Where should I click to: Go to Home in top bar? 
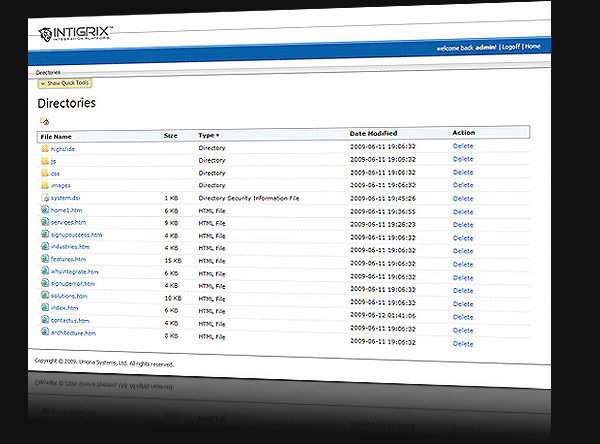point(533,46)
